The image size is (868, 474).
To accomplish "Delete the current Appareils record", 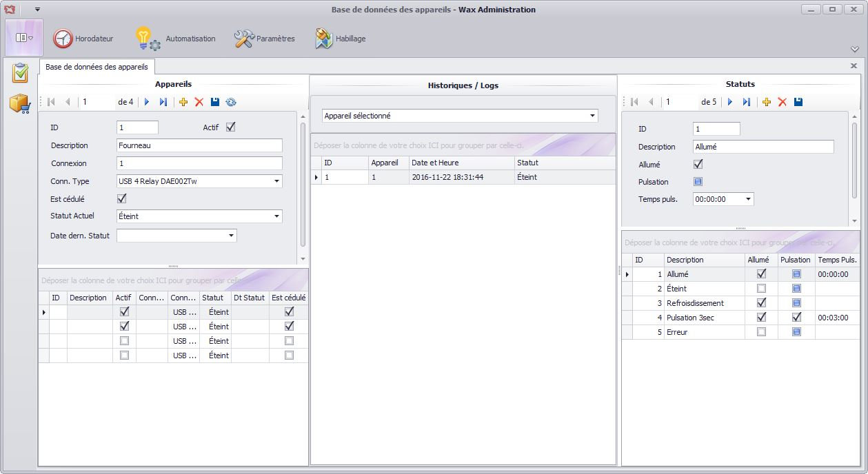I will tap(199, 102).
